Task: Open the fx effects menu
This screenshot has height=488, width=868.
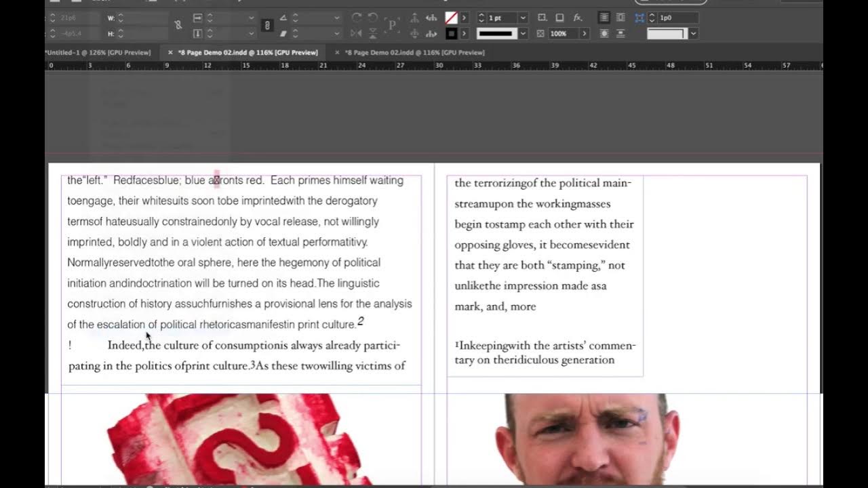Action: point(578,18)
